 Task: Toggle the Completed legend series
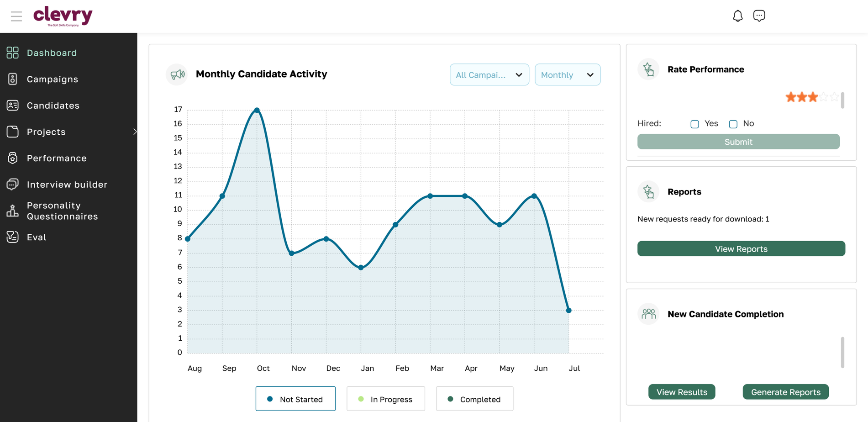[x=474, y=399]
